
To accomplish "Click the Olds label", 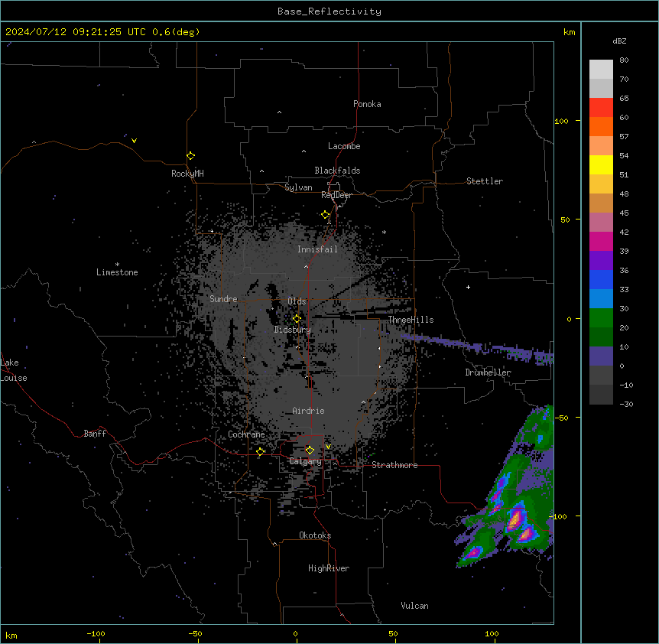I will coord(297,301).
